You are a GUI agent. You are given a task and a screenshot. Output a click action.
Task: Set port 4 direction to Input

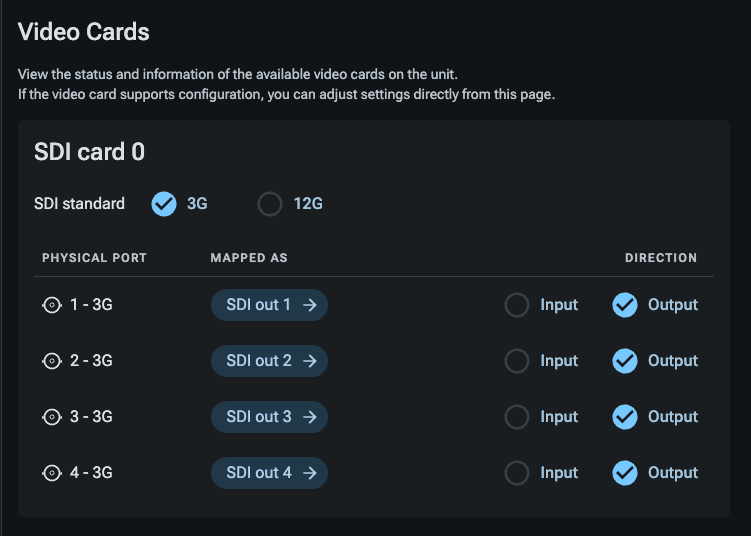coord(517,473)
